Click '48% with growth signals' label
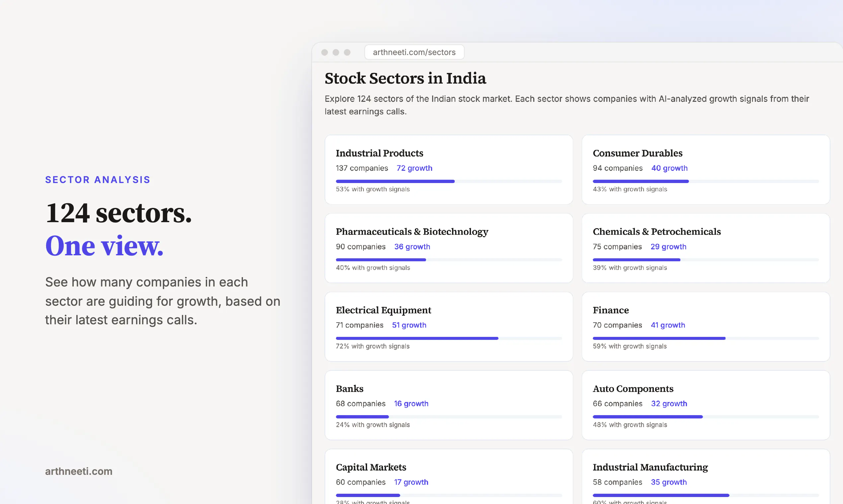The image size is (843, 504). click(x=630, y=424)
